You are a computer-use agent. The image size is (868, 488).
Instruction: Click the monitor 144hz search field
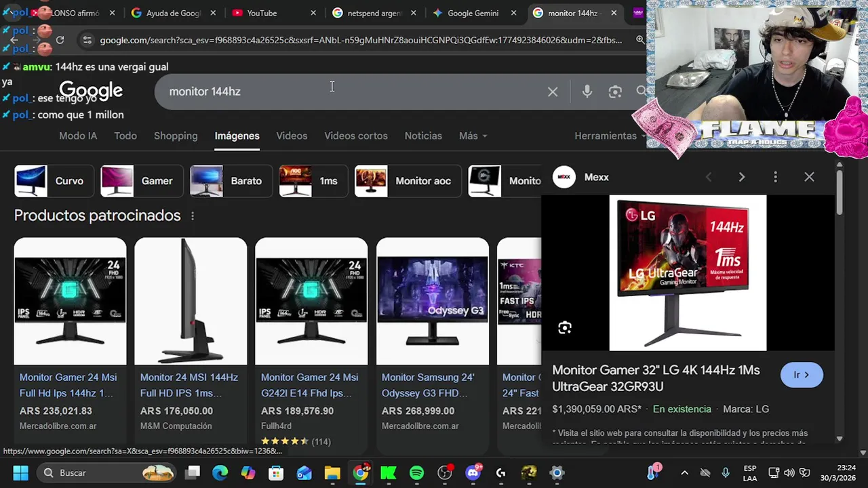[353, 91]
